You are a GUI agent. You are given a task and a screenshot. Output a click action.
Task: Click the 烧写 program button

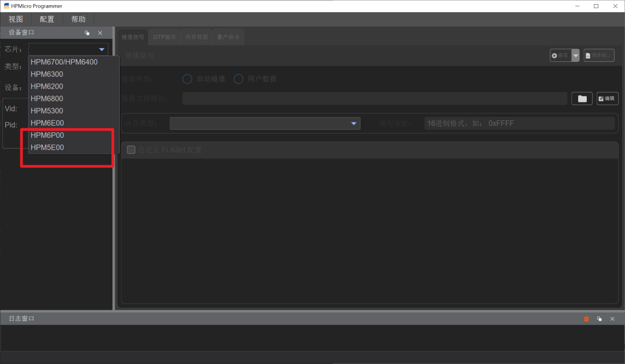click(x=561, y=56)
